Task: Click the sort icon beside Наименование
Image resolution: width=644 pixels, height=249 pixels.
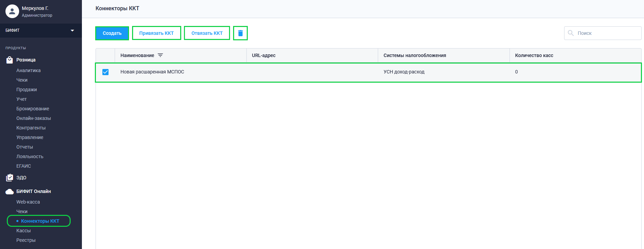Action: coord(160,55)
